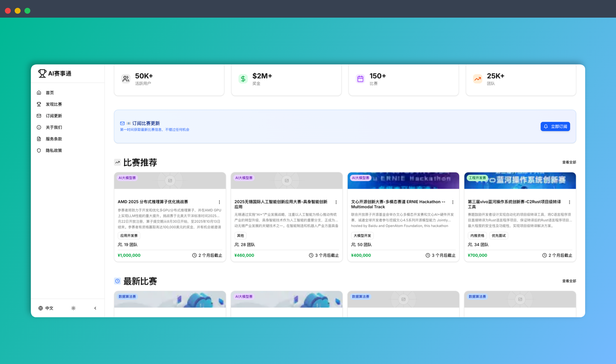Click the AI赛事通 trophy logo icon
The image size is (616, 364).
[41, 73]
